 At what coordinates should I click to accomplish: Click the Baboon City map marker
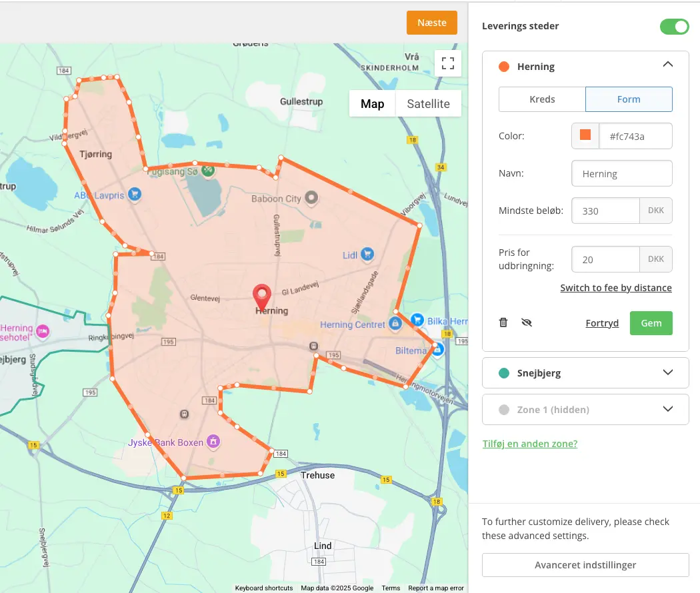pyautogui.click(x=311, y=198)
